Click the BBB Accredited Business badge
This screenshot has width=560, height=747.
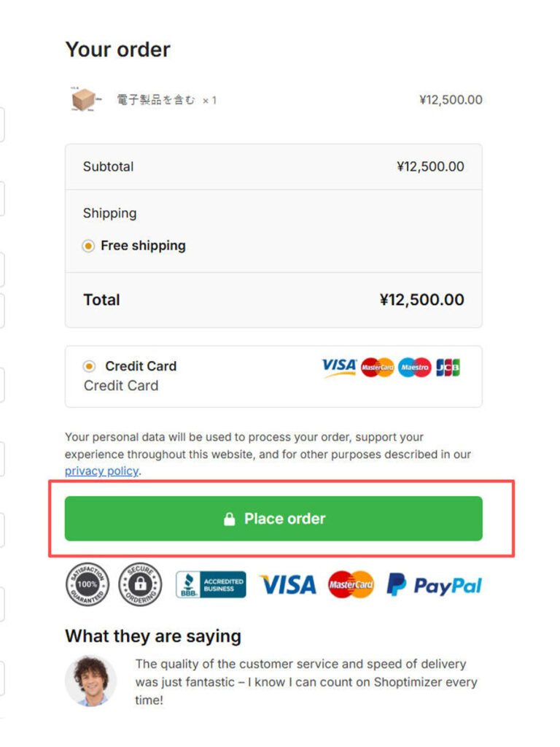coord(211,584)
